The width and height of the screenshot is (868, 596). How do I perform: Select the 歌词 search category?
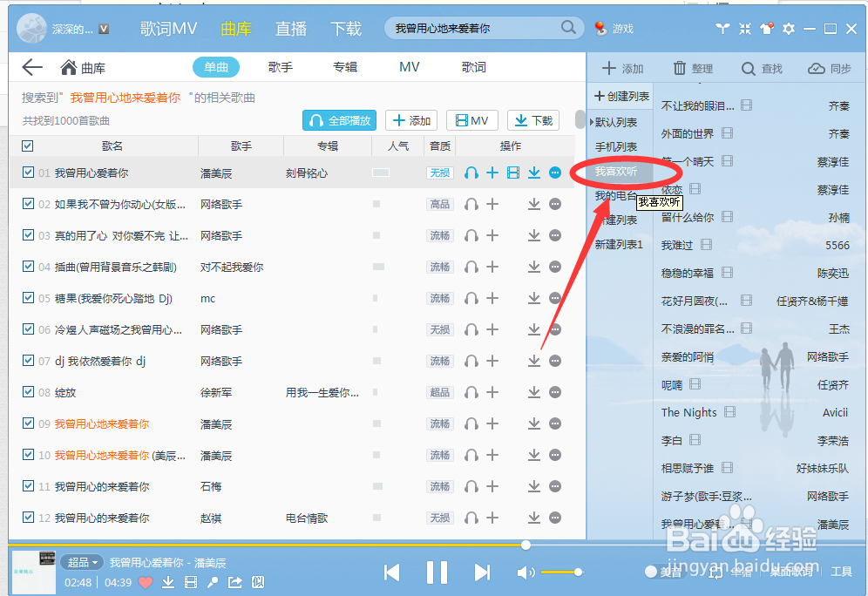pos(474,67)
